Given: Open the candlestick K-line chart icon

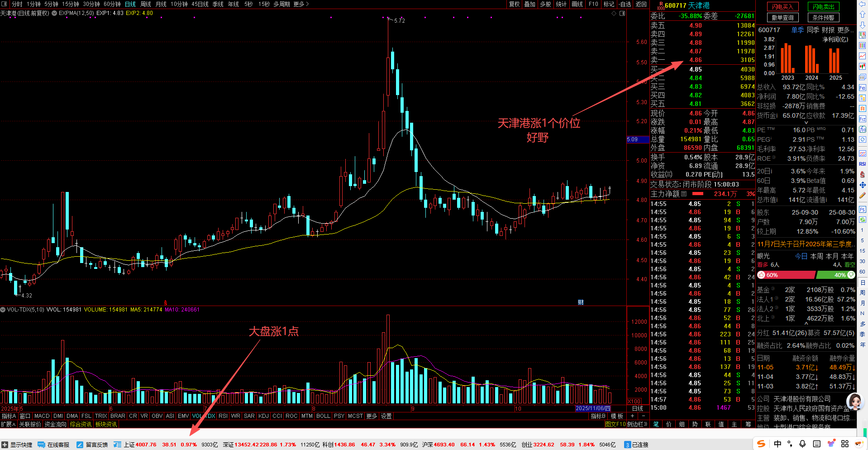Looking at the screenshot, I should [x=863, y=67].
